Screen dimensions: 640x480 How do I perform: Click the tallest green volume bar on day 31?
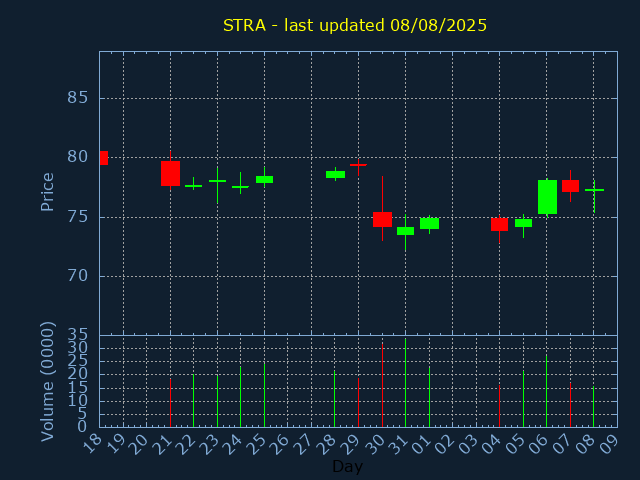pos(405,382)
